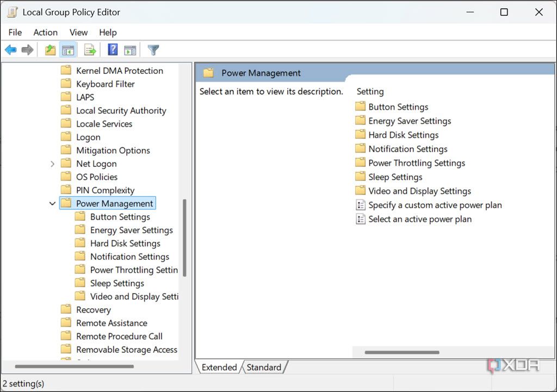Click "Power Throttling Settings" text in right pane
The height and width of the screenshot is (392, 557).
click(417, 163)
